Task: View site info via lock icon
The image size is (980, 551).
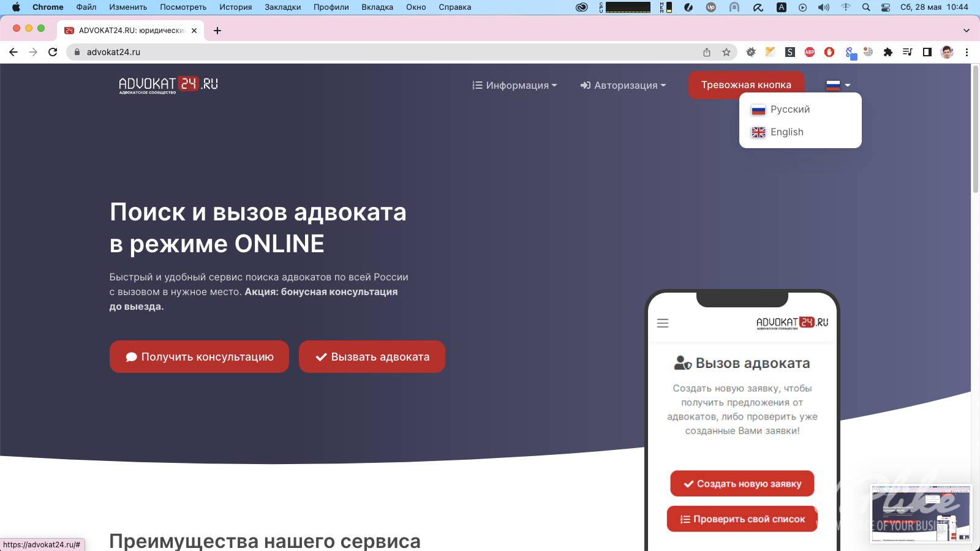Action: [x=77, y=52]
